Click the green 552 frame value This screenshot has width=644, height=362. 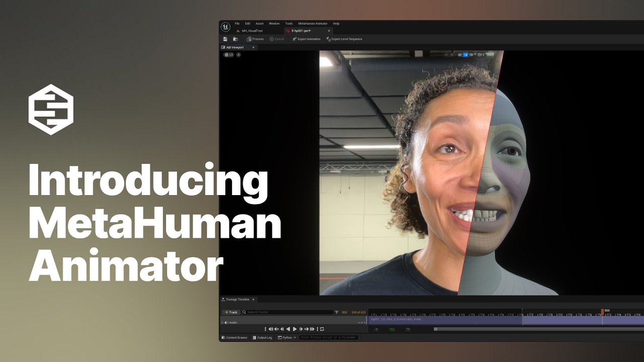[x=392, y=329]
